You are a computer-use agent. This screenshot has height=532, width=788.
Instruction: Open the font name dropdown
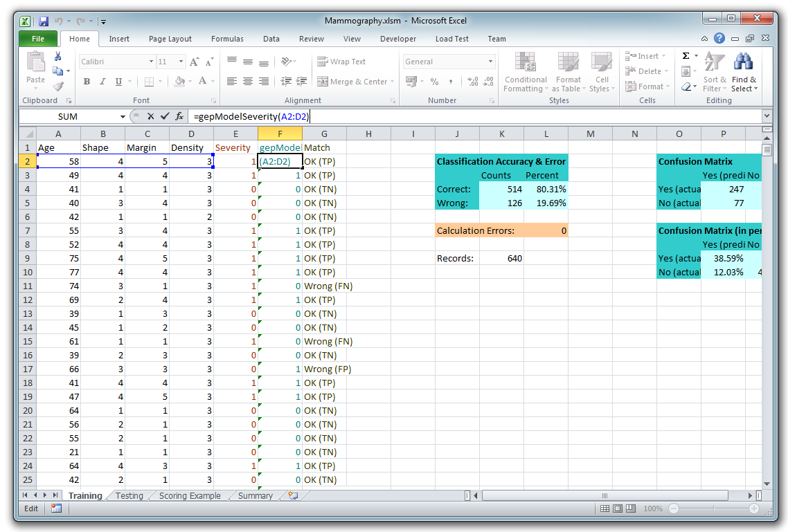click(151, 62)
